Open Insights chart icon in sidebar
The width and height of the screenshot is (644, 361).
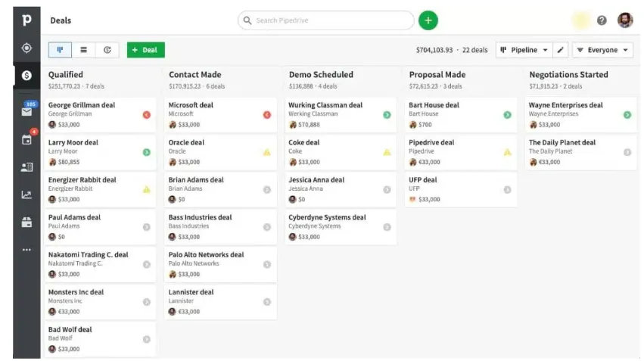(26, 195)
